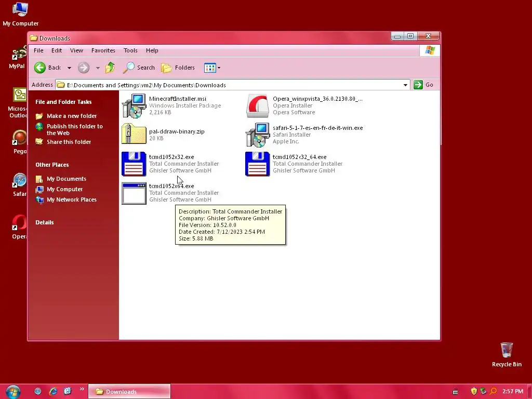Select the tcmd1052x64.exe window icon
This screenshot has height=399, width=532.
point(134,193)
